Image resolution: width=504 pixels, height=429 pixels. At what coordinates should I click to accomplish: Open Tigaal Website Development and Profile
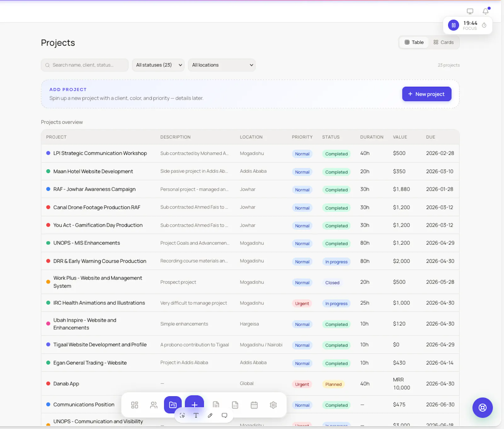click(x=100, y=344)
